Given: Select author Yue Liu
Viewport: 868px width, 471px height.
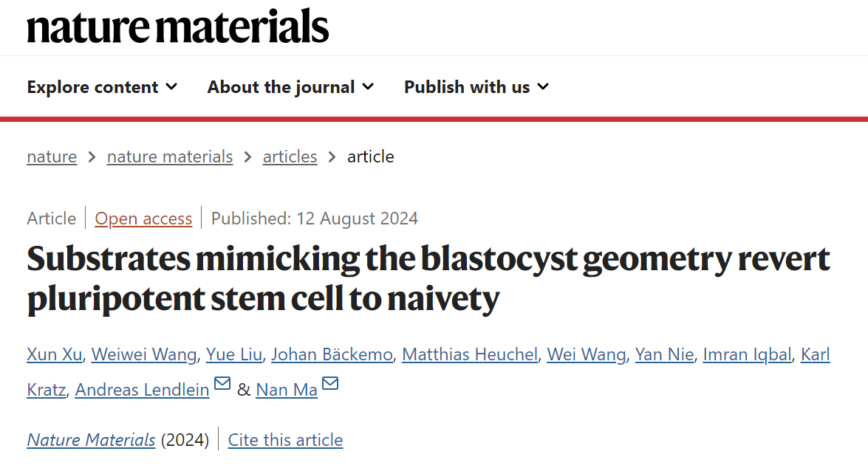Looking at the screenshot, I should coord(234,354).
